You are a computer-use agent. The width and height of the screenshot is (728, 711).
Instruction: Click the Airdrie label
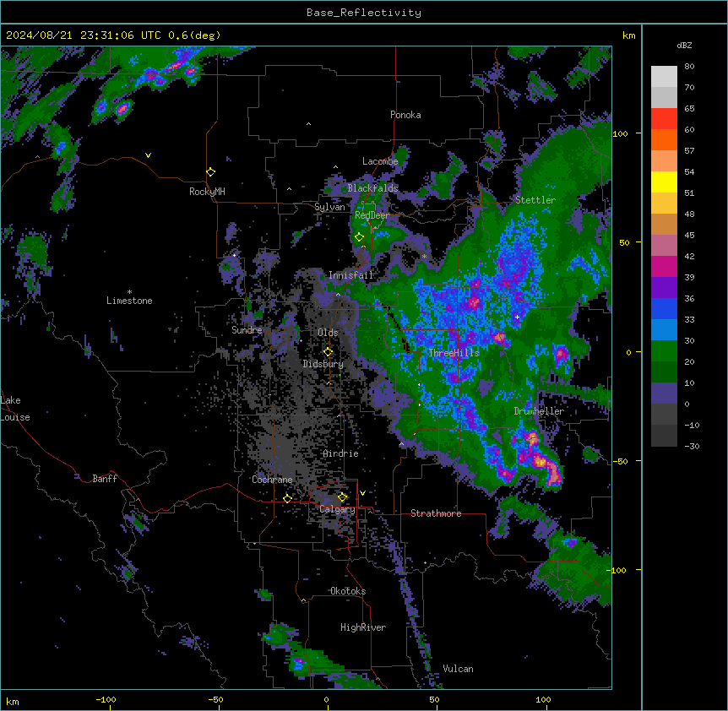(341, 453)
